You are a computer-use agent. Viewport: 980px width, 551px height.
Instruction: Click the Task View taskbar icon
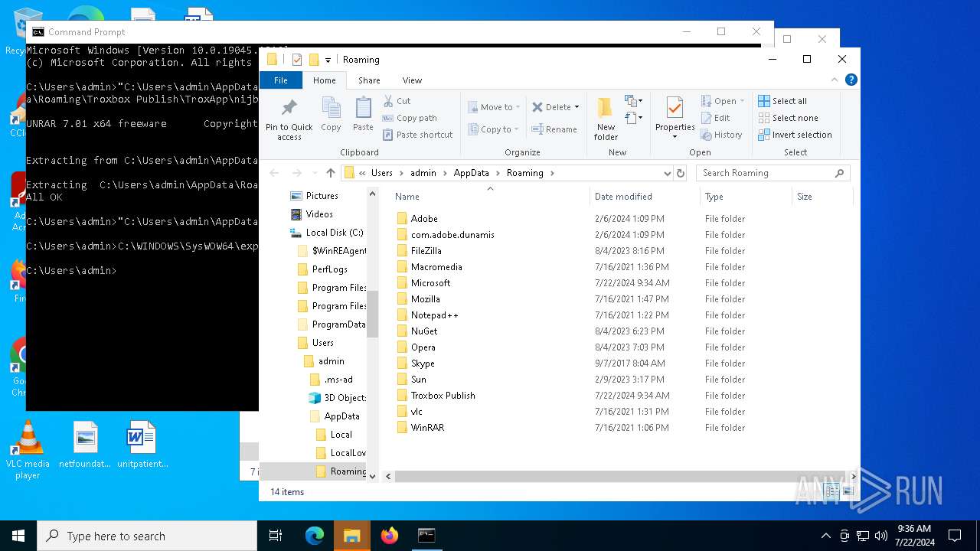click(x=276, y=536)
